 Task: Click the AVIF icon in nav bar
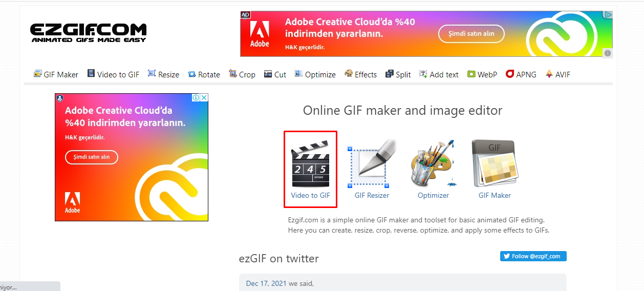(549, 74)
